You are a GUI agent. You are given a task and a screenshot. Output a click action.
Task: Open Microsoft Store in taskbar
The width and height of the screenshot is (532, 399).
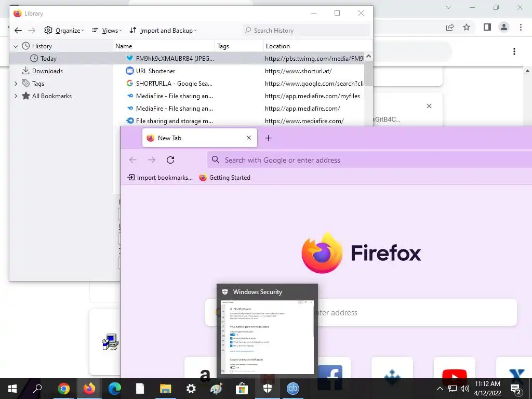[x=242, y=389]
